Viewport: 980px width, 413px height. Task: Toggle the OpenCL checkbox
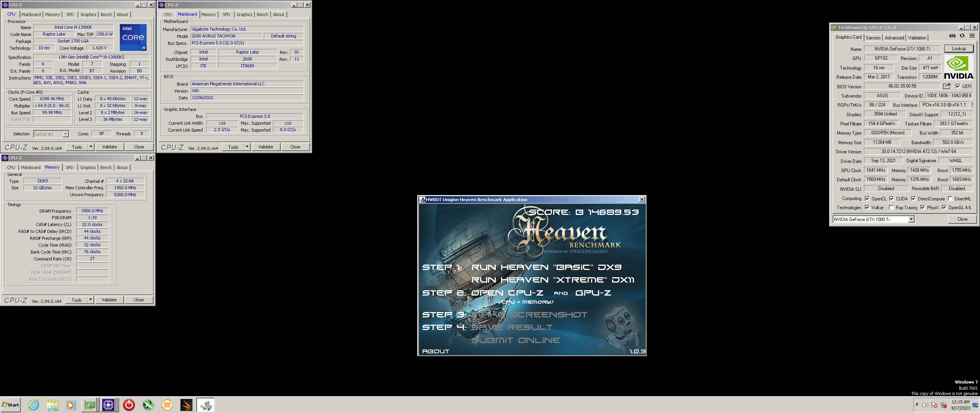(x=867, y=198)
